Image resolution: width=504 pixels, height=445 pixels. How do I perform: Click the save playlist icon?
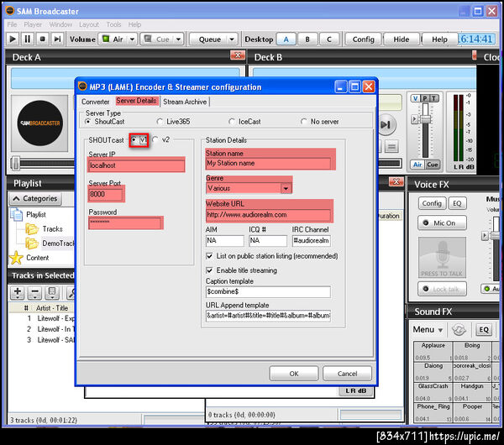pos(52,292)
